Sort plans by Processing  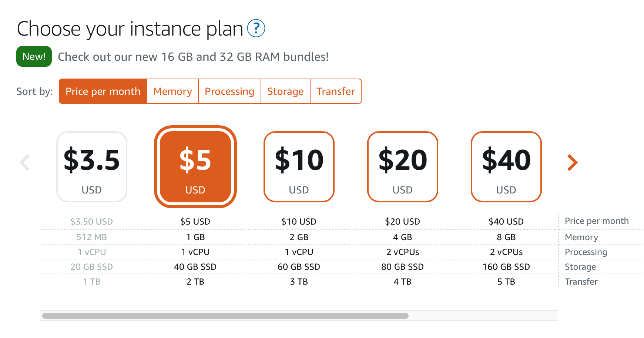tap(229, 91)
